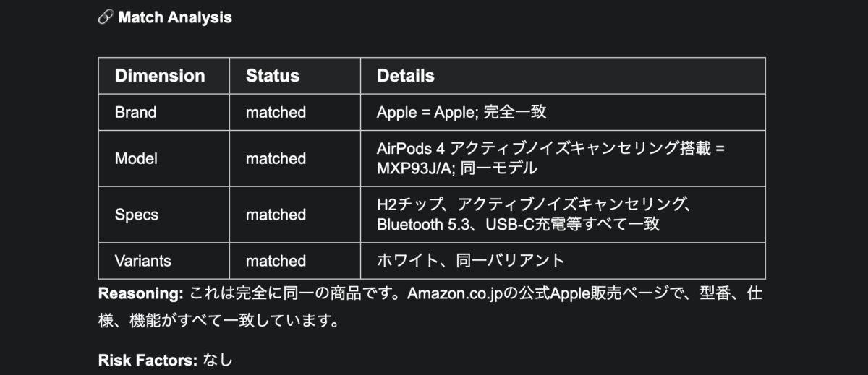
Task: Click the matched status for Variants
Action: coord(276,261)
